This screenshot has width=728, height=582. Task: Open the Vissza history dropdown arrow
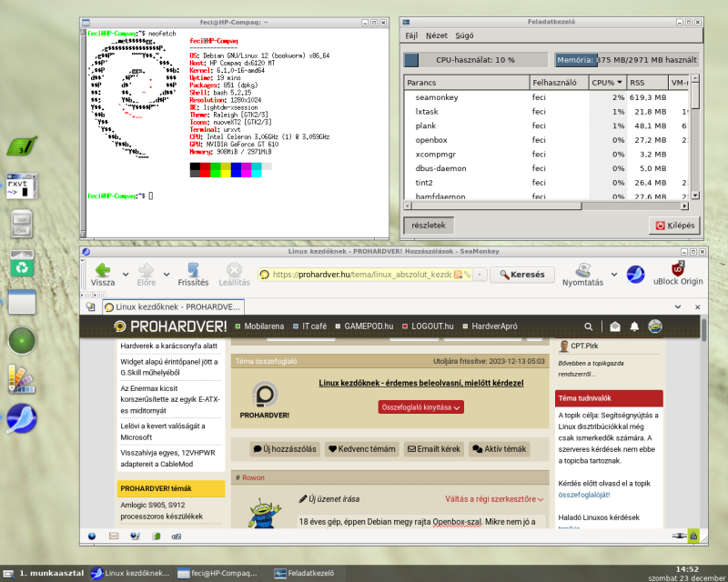tap(126, 275)
